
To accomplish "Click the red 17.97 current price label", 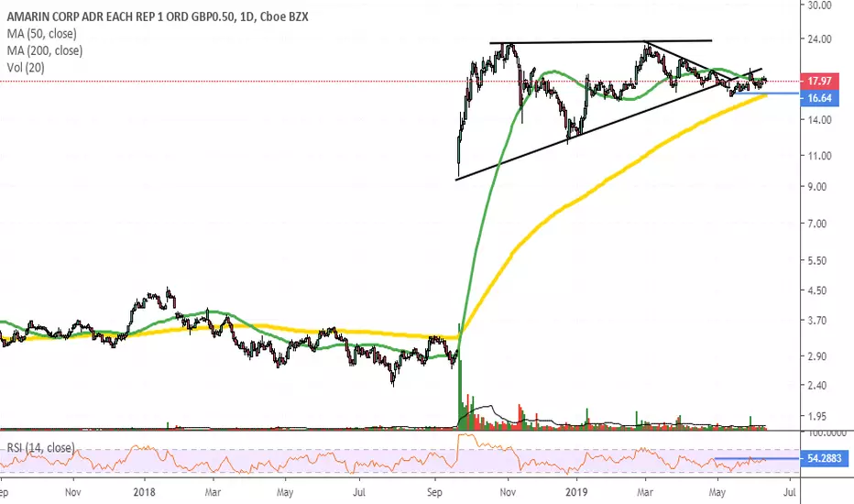I will 820,82.
